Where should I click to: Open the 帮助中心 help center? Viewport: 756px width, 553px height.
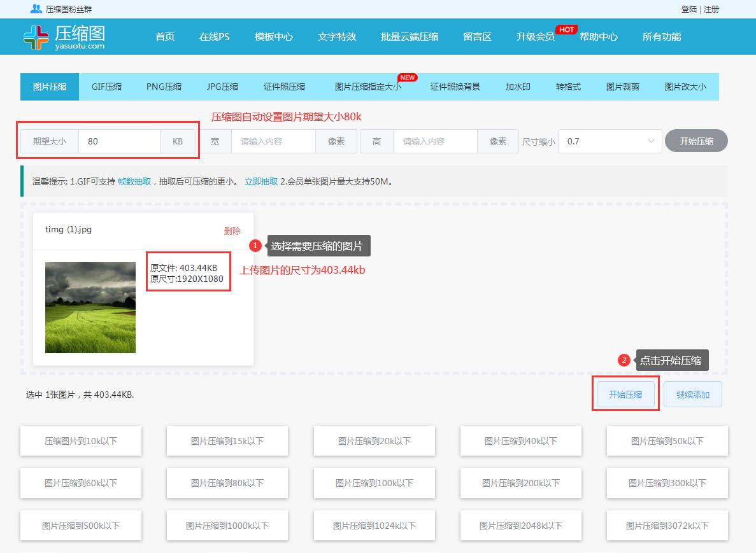click(597, 36)
